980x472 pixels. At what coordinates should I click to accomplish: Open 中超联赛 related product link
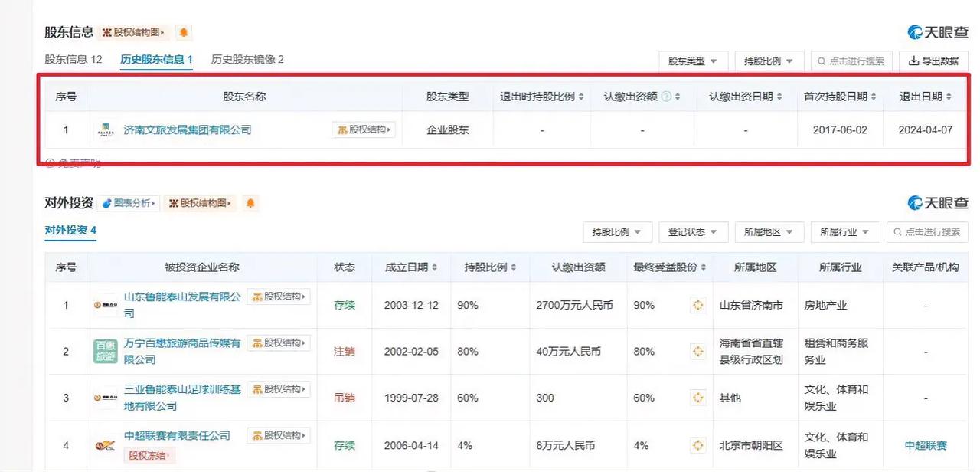coord(926,445)
